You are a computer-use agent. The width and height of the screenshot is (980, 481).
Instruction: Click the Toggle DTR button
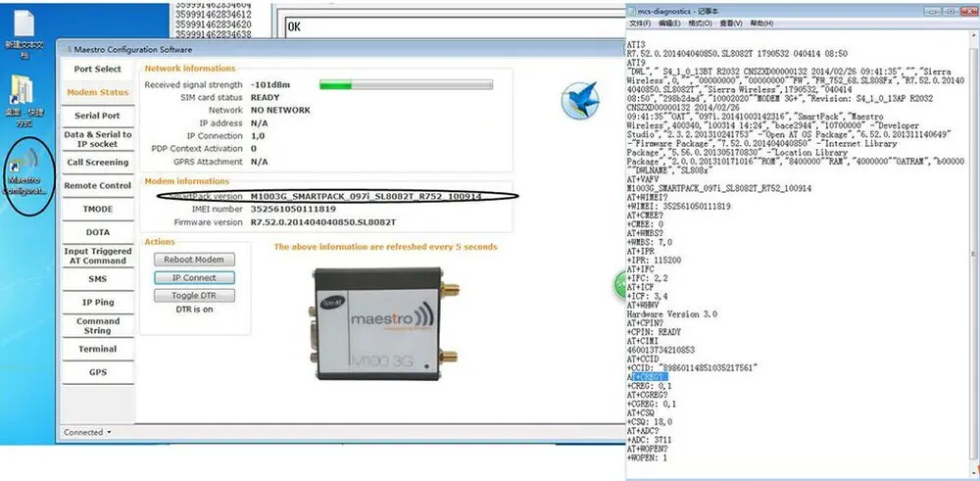pyautogui.click(x=194, y=296)
